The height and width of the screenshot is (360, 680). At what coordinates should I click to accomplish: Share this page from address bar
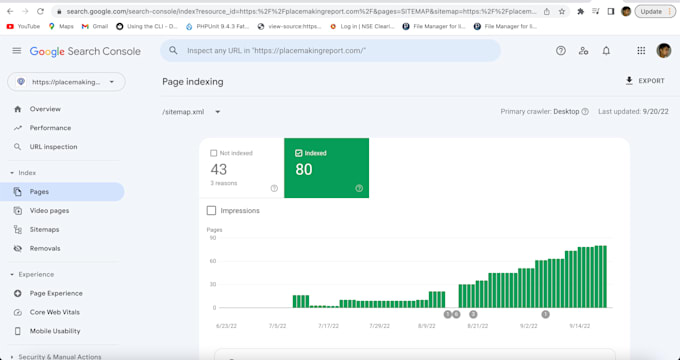click(x=547, y=12)
